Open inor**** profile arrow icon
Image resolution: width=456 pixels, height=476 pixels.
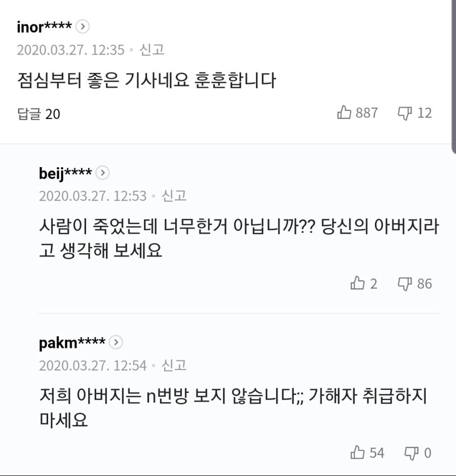(83, 27)
